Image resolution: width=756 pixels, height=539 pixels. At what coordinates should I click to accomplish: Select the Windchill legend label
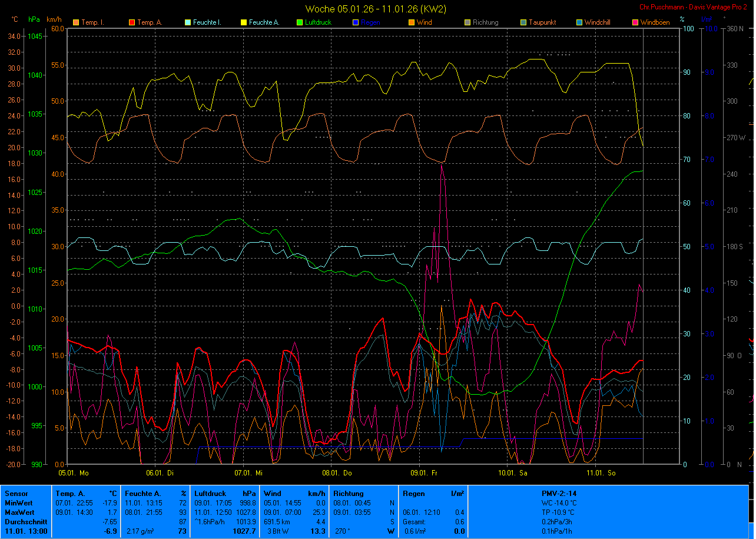pyautogui.click(x=598, y=23)
